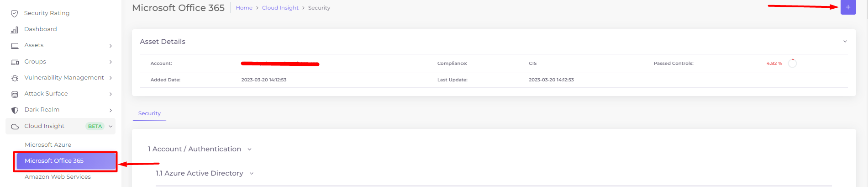Screen dimensions: 868x187
Task: Click the Groups devices icon
Action: pos(15,62)
